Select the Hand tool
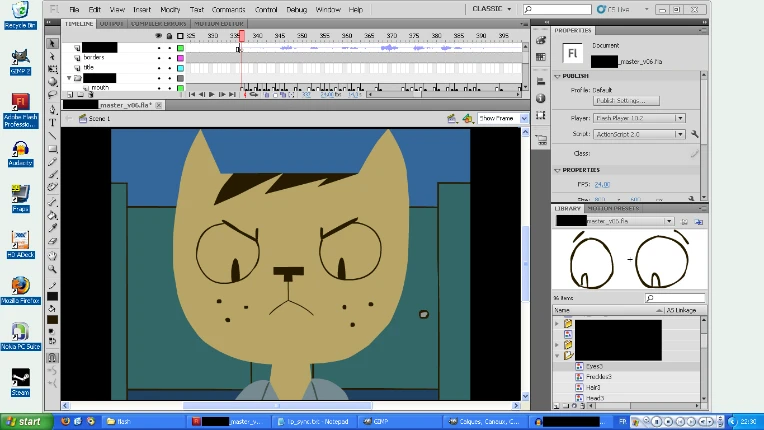This screenshot has height=430, width=764. [x=52, y=256]
